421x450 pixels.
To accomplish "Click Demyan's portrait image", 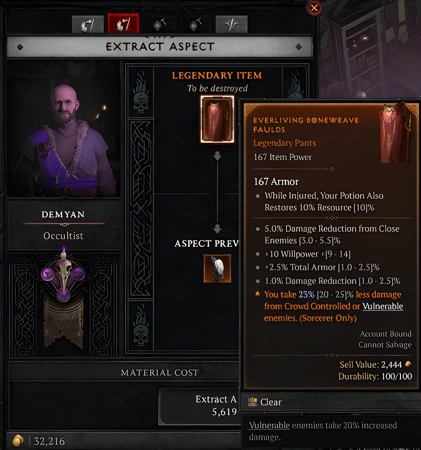I will 63,129.
